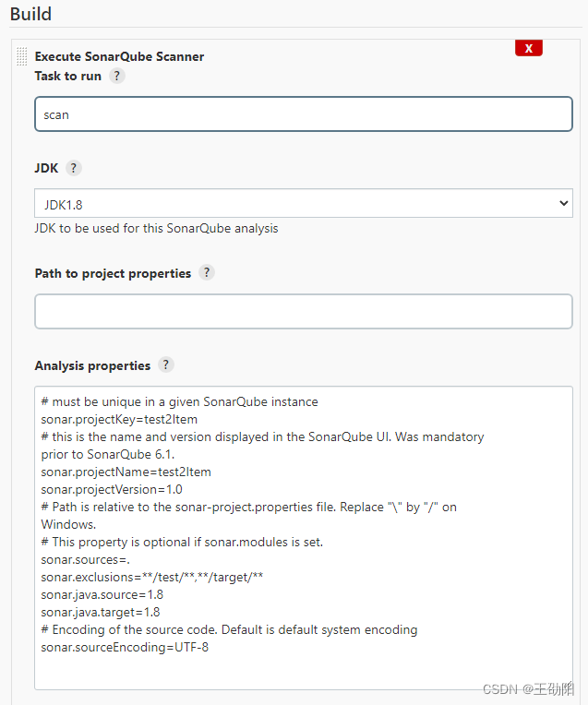Screen dimensions: 588x705
Task: Click the empty project properties path field
Action: (303, 312)
